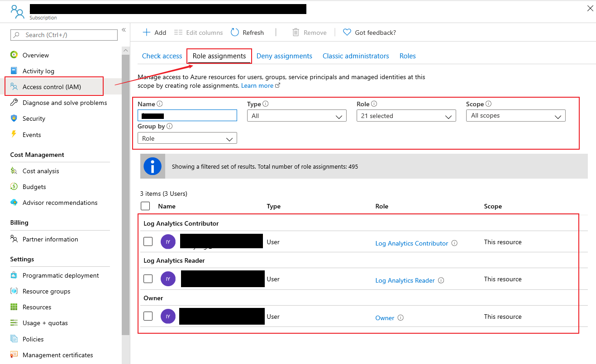Click Edit columns in toolbar

tap(199, 33)
